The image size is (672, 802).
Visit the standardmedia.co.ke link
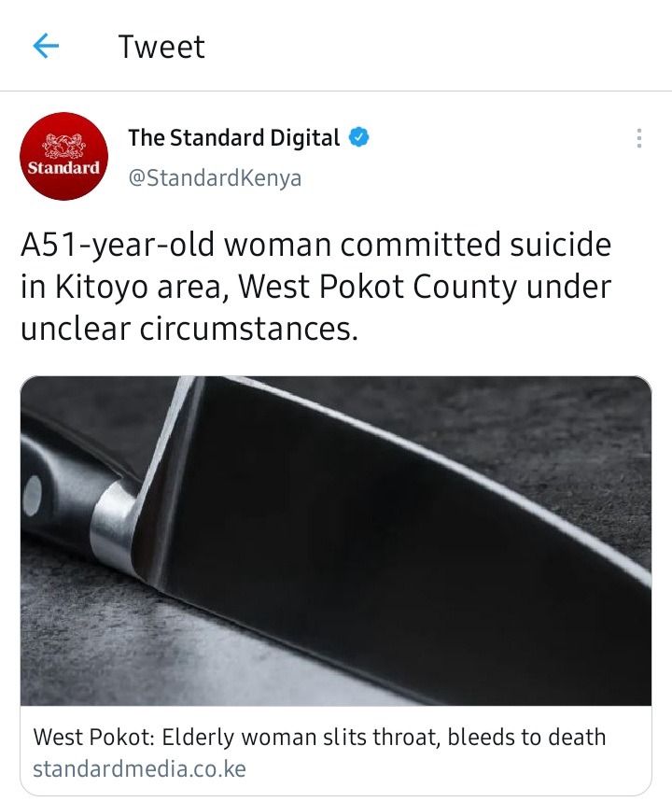(x=140, y=768)
